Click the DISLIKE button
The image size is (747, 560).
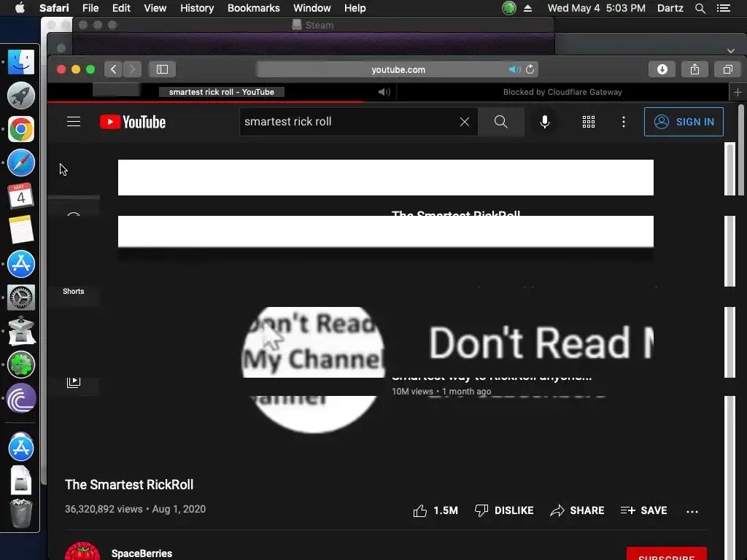click(x=504, y=510)
